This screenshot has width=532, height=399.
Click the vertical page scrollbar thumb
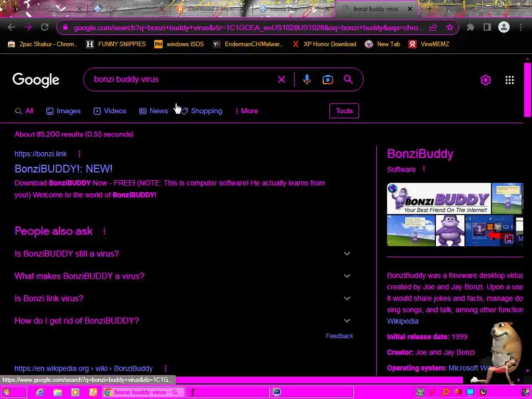coord(528,89)
